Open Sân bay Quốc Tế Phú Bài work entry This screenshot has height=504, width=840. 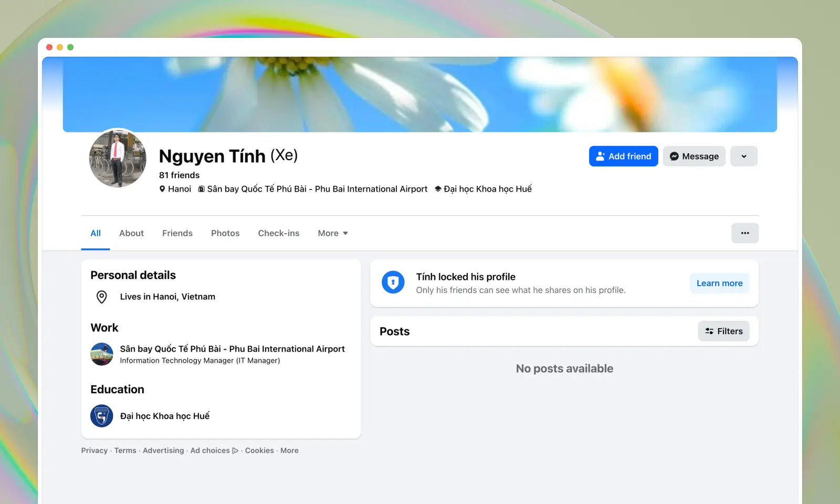pos(232,349)
